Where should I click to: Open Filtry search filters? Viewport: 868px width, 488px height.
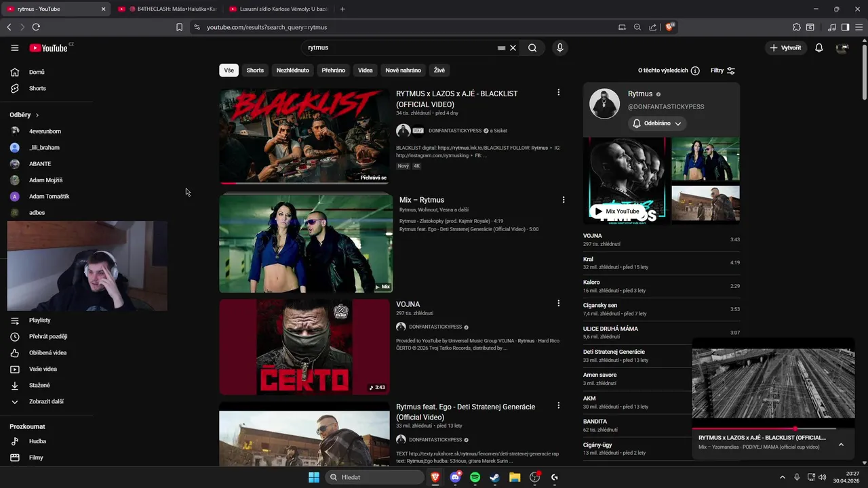(x=723, y=70)
